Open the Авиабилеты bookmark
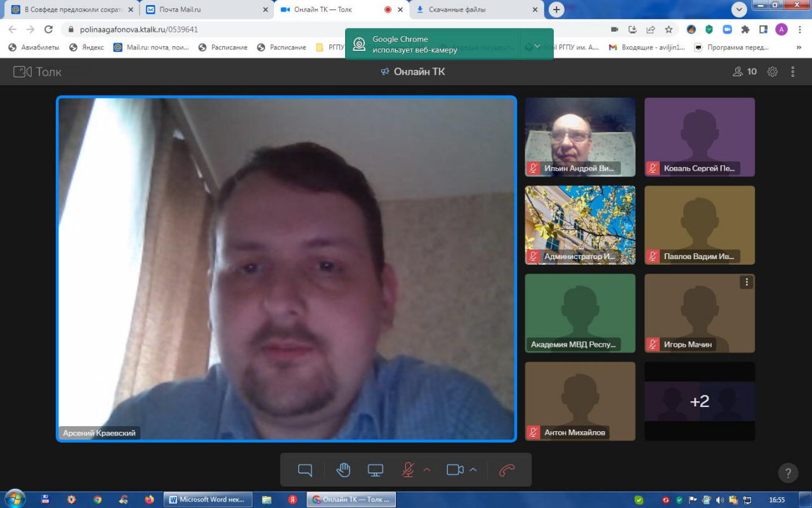Image resolution: width=812 pixels, height=508 pixels. (x=34, y=47)
